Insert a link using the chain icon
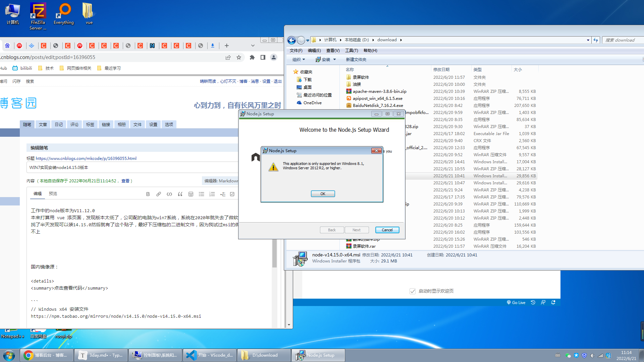The width and height of the screenshot is (644, 362). pyautogui.click(x=159, y=194)
